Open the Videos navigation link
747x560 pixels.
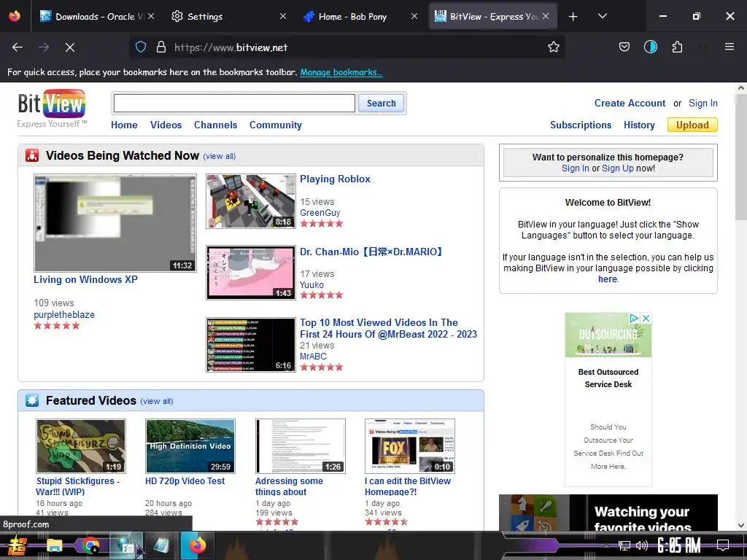166,125
